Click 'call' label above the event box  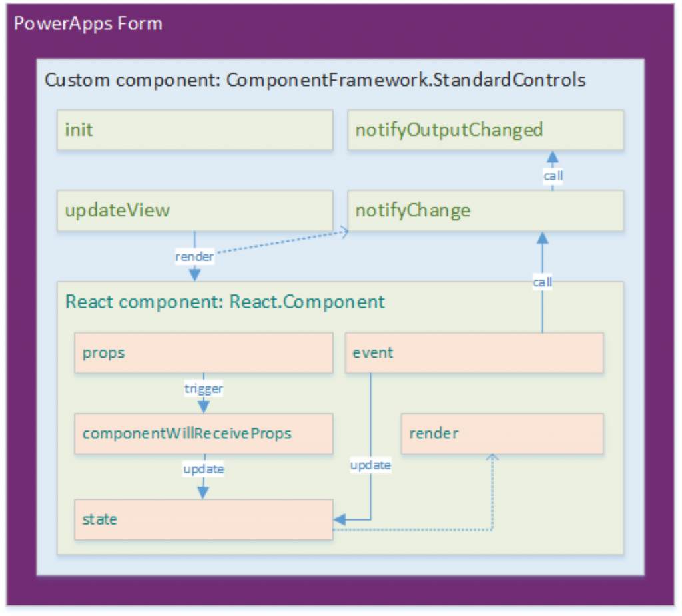(x=543, y=282)
